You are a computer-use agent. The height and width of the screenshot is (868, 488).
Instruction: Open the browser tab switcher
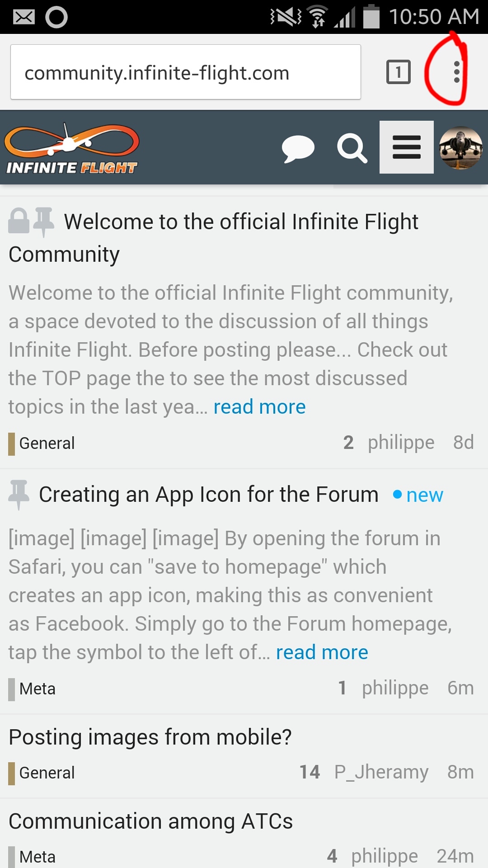398,72
